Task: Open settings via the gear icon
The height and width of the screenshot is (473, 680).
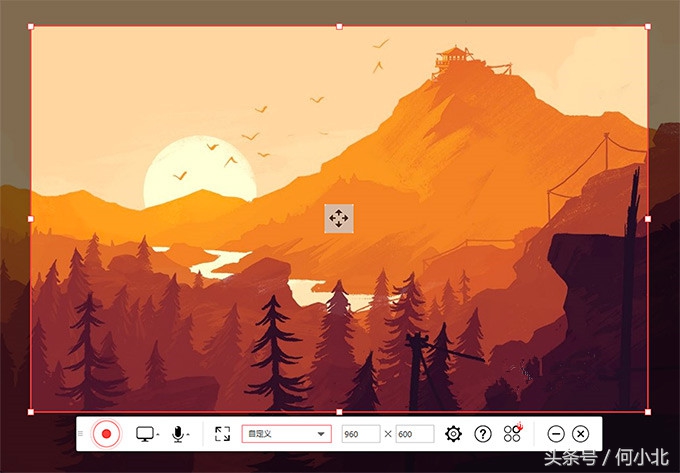Action: pyautogui.click(x=453, y=434)
